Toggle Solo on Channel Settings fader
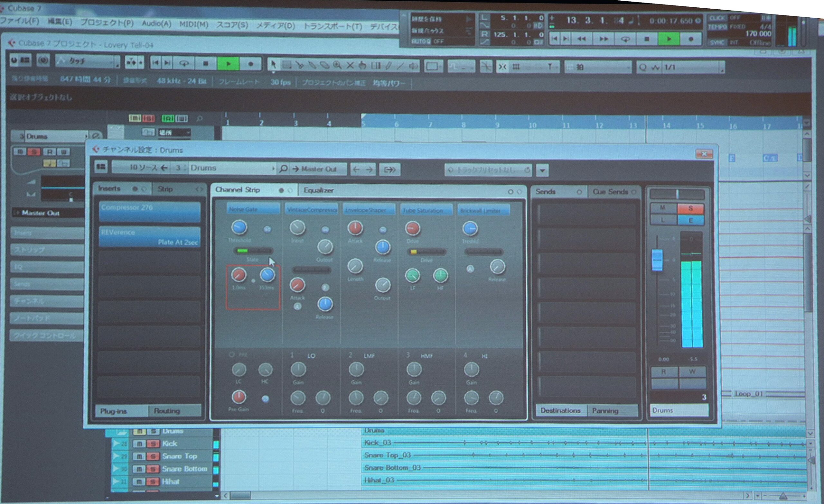 click(x=690, y=208)
